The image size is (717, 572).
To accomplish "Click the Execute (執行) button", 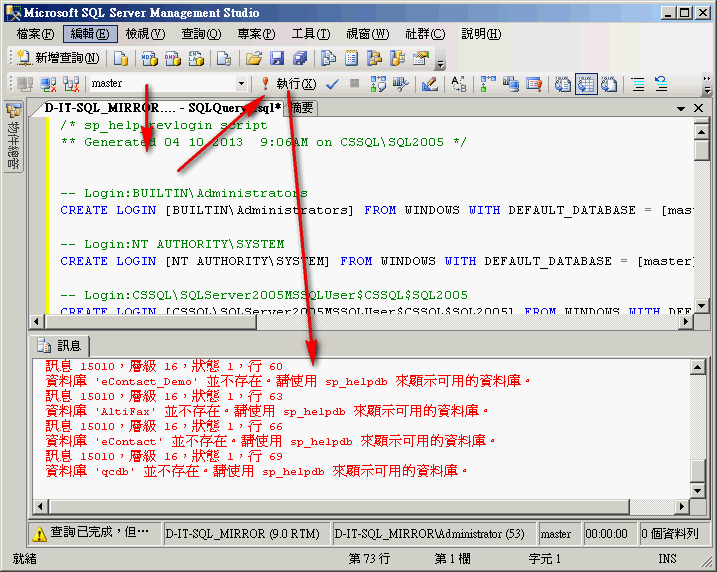I will tap(289, 84).
